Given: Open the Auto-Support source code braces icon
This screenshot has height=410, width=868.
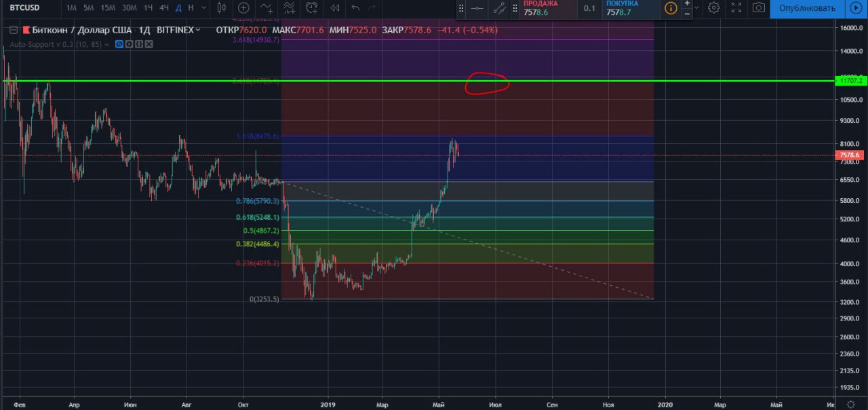Looking at the screenshot, I should [139, 44].
